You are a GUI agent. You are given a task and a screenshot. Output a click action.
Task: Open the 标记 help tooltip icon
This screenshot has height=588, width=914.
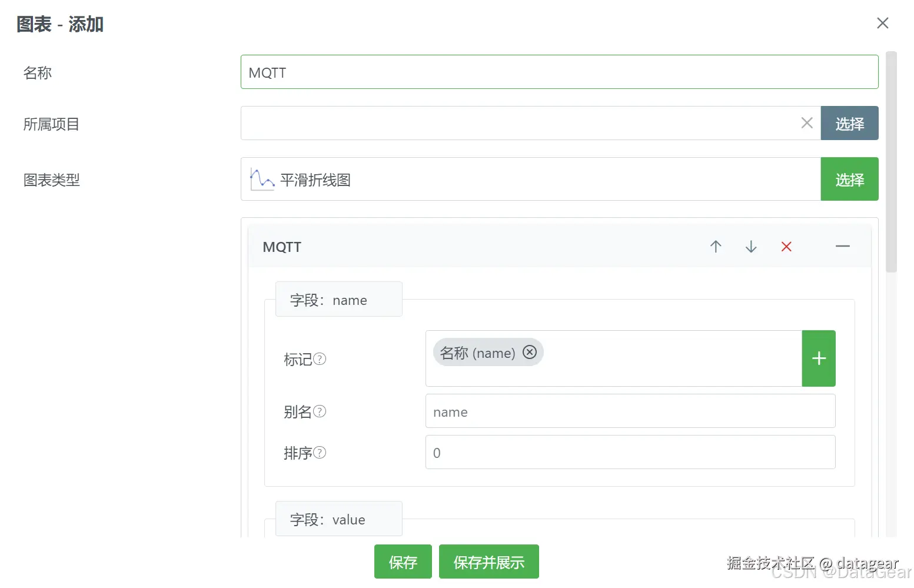click(320, 359)
